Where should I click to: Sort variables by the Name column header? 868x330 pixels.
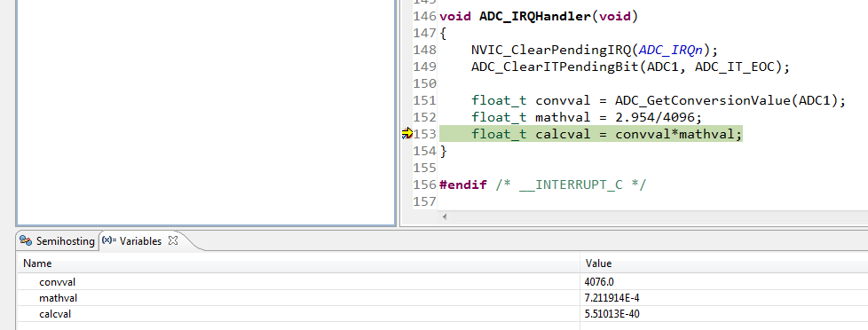click(299, 263)
